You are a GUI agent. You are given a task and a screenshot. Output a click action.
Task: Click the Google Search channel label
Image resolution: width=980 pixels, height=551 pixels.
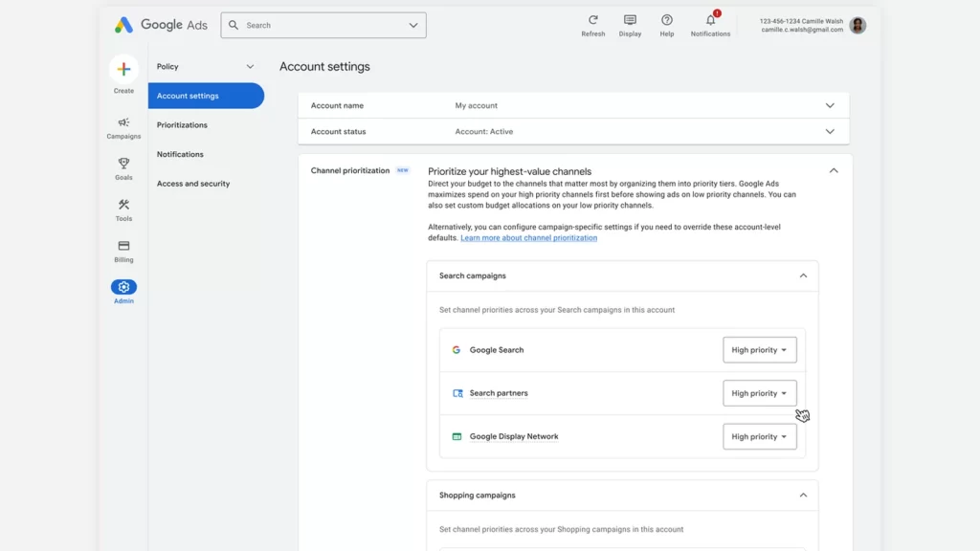[497, 350]
